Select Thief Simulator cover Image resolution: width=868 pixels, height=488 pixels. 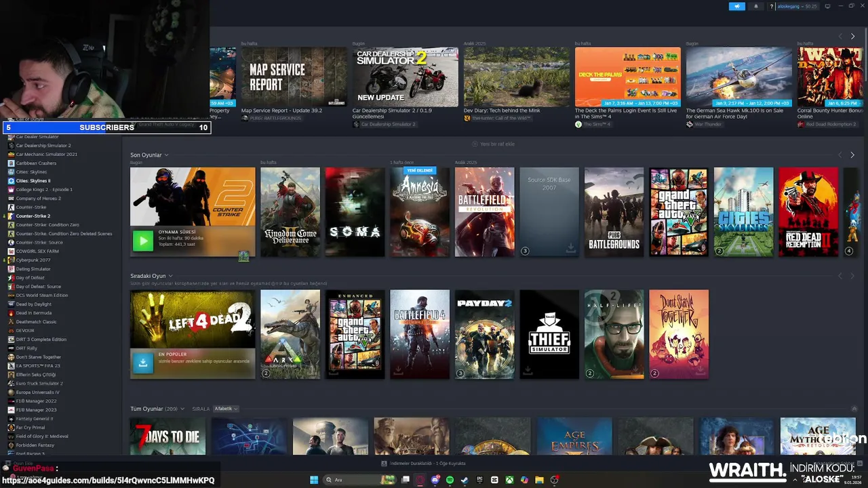click(549, 334)
